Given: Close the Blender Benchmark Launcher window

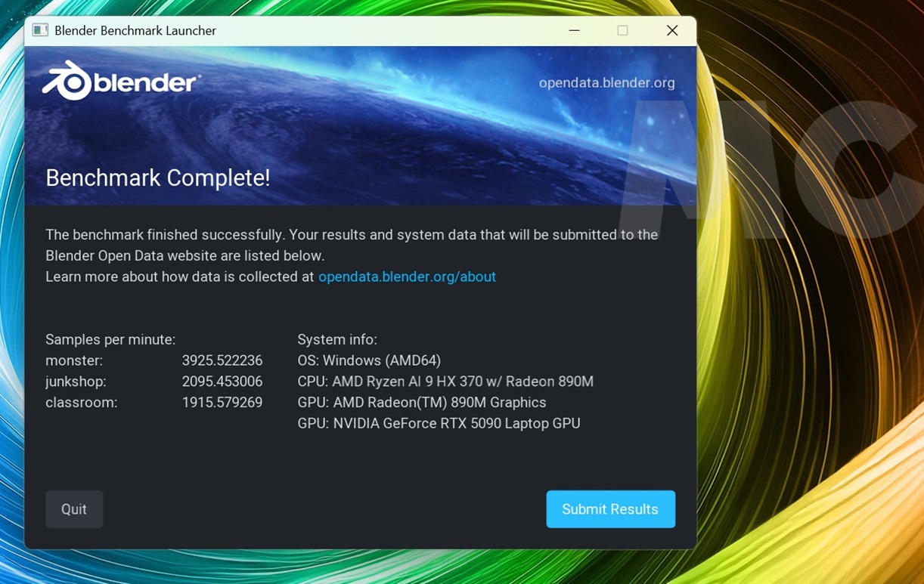Looking at the screenshot, I should (x=671, y=30).
